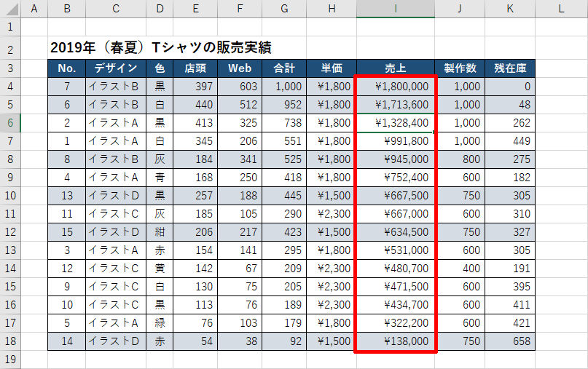Click the デザイン table header cell
This screenshot has width=588, height=369.
click(x=115, y=68)
